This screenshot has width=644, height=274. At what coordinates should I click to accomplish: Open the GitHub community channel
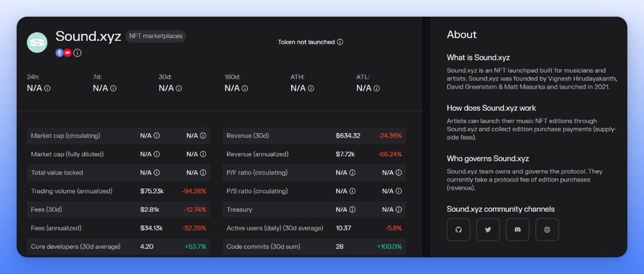tap(458, 229)
